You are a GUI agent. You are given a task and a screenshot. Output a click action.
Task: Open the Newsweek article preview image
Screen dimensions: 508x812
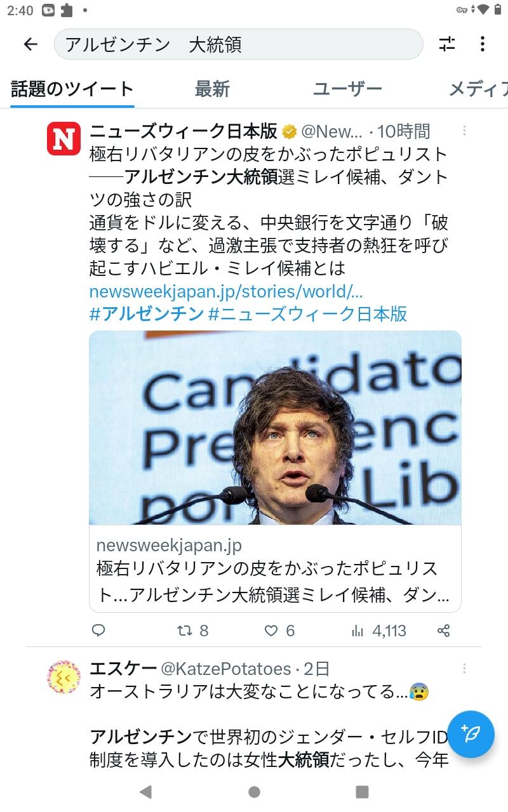tap(275, 428)
